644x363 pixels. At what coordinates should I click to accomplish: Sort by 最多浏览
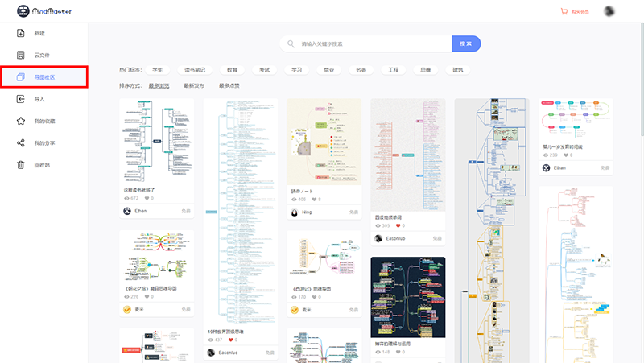point(159,86)
